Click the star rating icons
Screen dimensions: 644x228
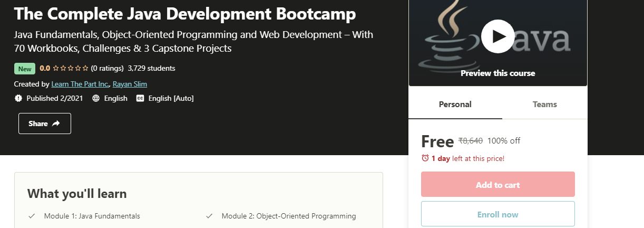coord(71,68)
